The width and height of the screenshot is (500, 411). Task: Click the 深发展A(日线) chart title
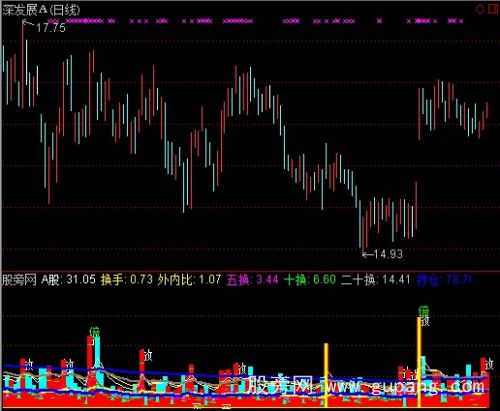pos(41,10)
